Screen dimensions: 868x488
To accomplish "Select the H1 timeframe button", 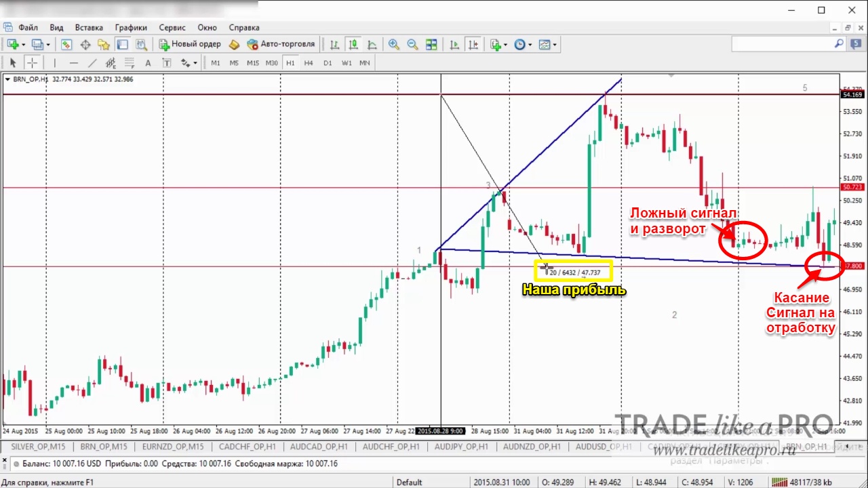I will point(290,63).
